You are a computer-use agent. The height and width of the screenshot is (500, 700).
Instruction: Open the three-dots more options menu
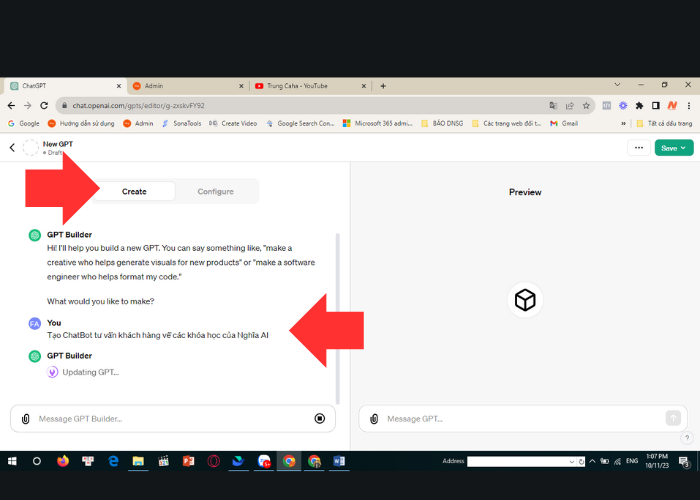[638, 148]
